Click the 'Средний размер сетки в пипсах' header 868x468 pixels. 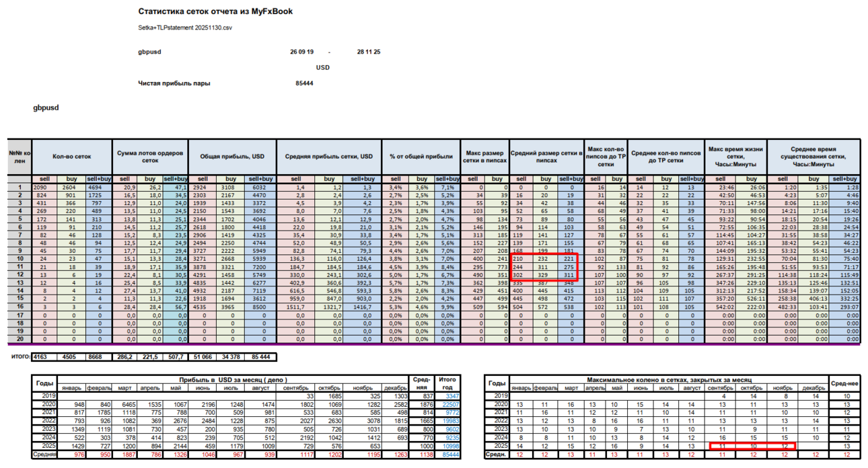[x=545, y=157]
